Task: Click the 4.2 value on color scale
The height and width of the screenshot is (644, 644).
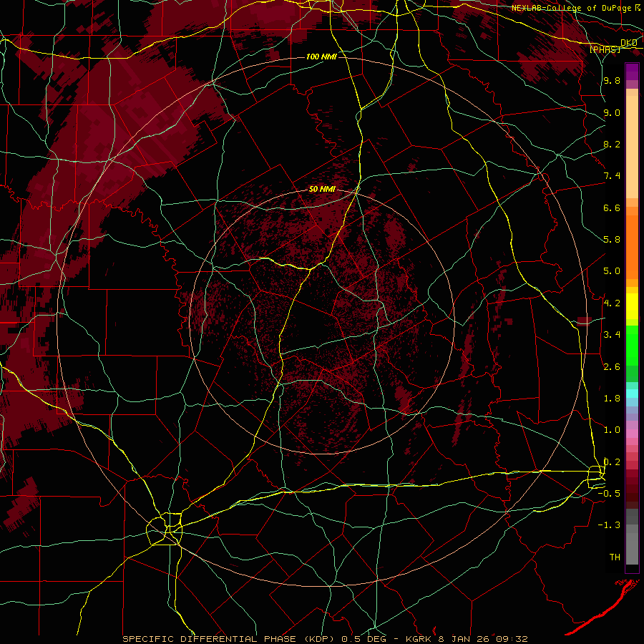Action: pos(612,303)
